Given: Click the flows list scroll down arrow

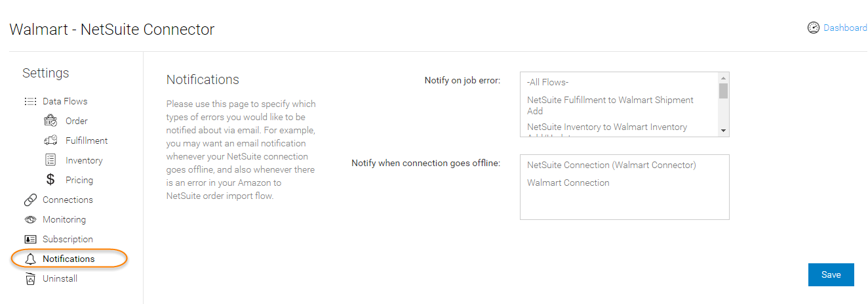Looking at the screenshot, I should (x=724, y=131).
